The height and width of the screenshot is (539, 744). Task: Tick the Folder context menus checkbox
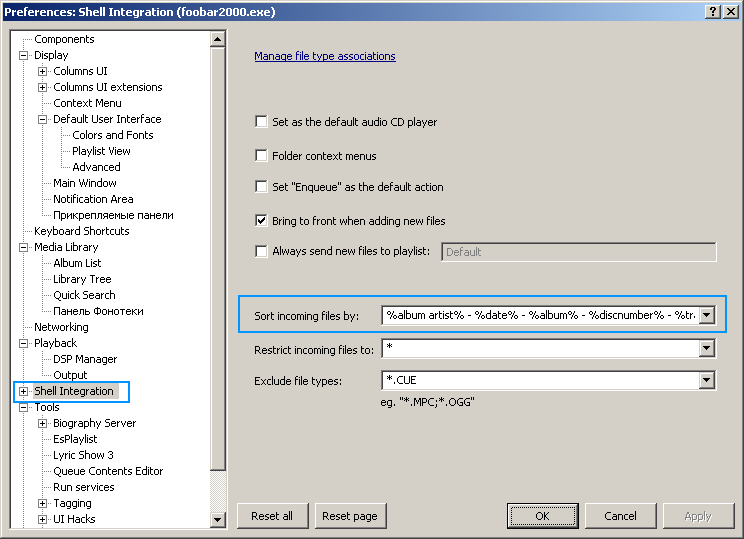click(x=261, y=156)
